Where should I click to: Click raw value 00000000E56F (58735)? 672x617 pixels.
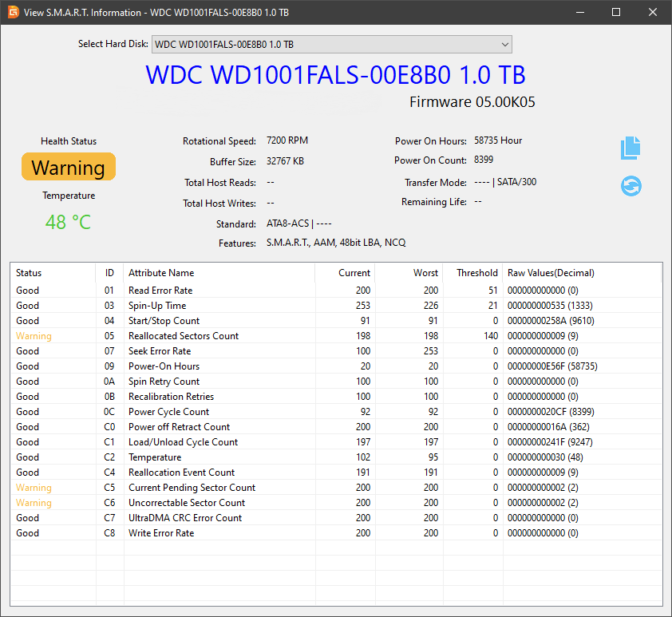[552, 366]
